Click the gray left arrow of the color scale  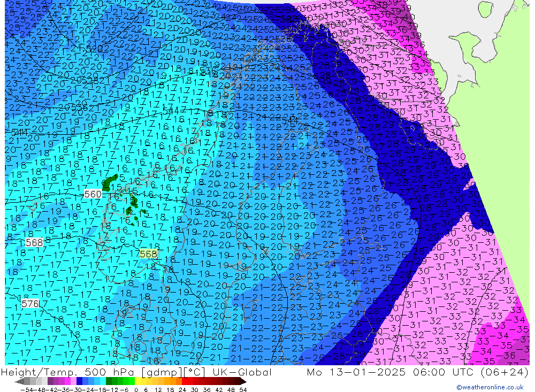(19, 382)
